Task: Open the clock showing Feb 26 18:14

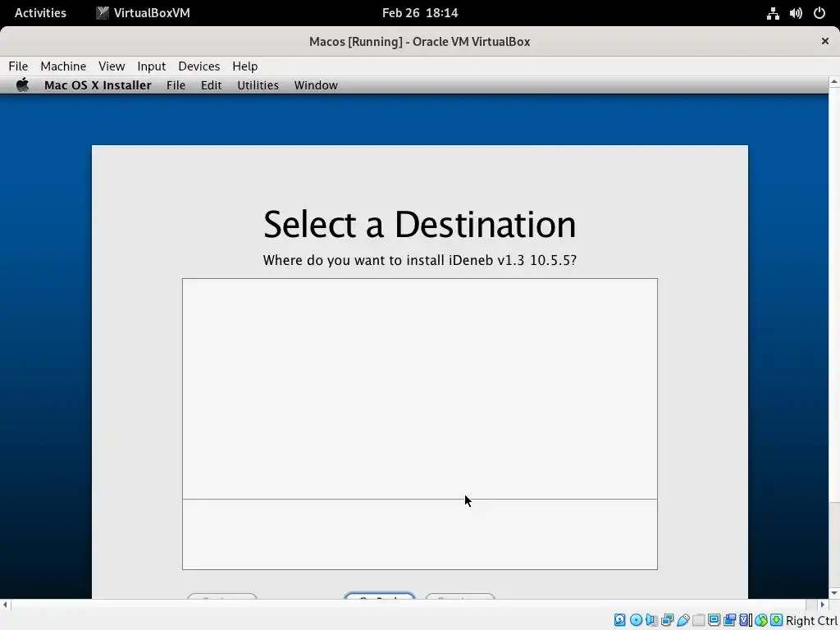Action: [420, 13]
